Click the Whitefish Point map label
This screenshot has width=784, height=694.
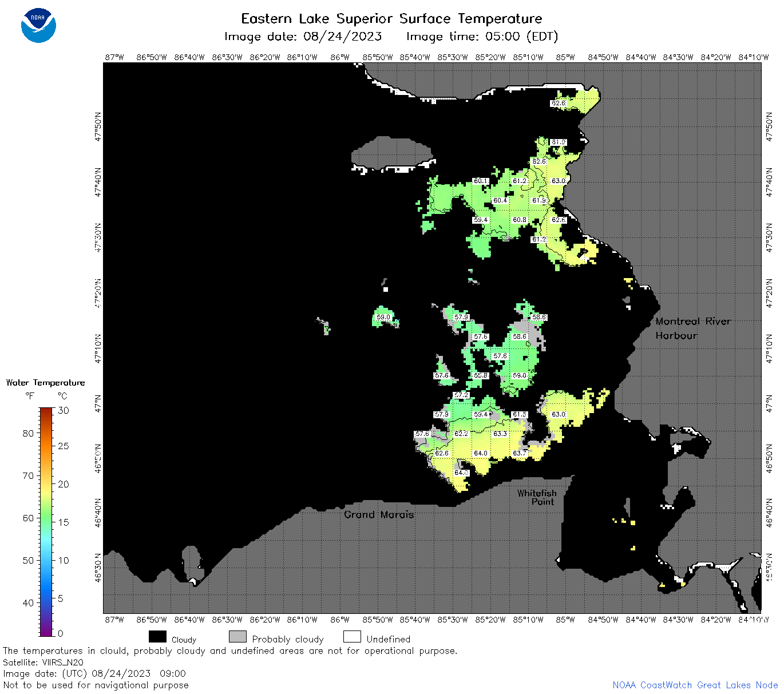pyautogui.click(x=537, y=497)
